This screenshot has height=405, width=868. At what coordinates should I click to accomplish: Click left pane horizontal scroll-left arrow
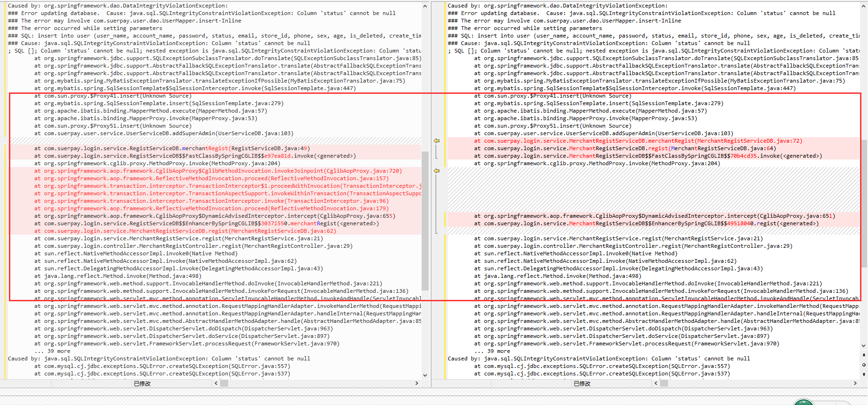click(216, 383)
